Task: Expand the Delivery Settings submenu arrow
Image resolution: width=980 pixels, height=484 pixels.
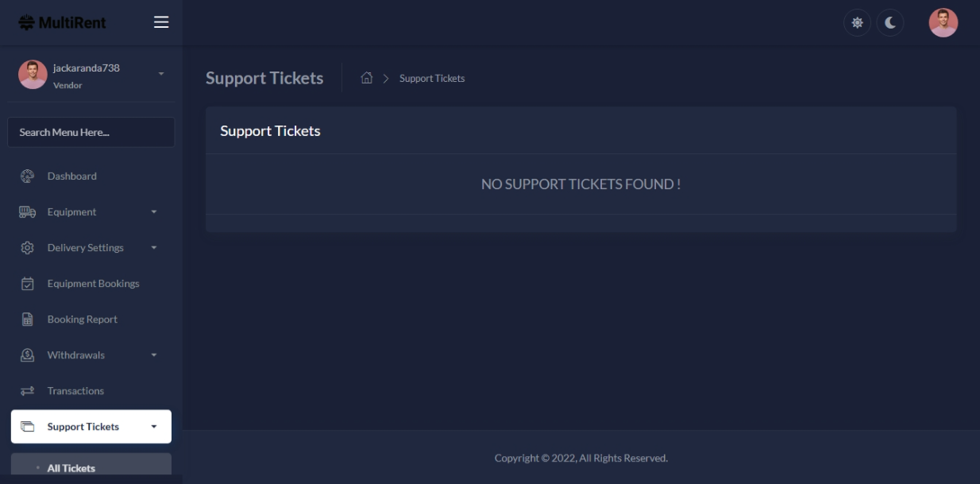Action: pyautogui.click(x=154, y=248)
